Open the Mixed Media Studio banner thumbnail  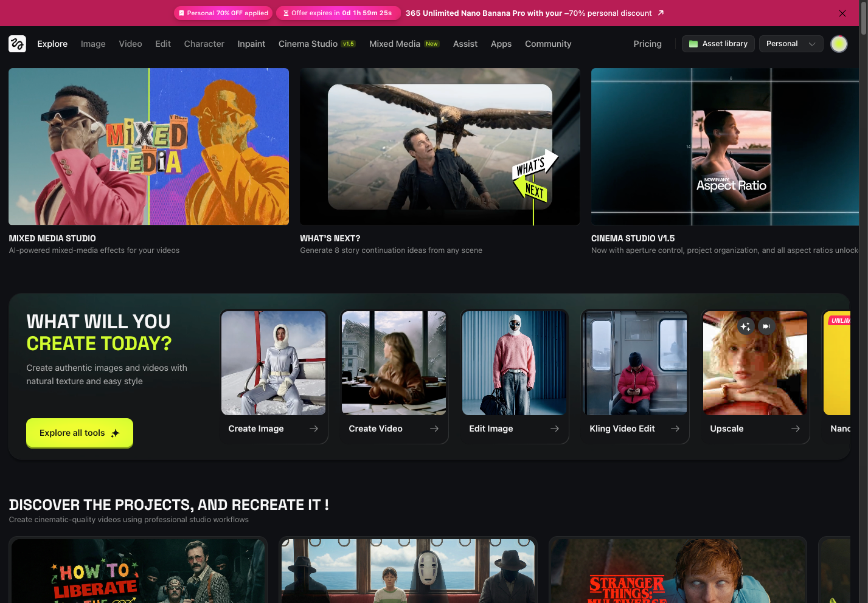pos(148,146)
